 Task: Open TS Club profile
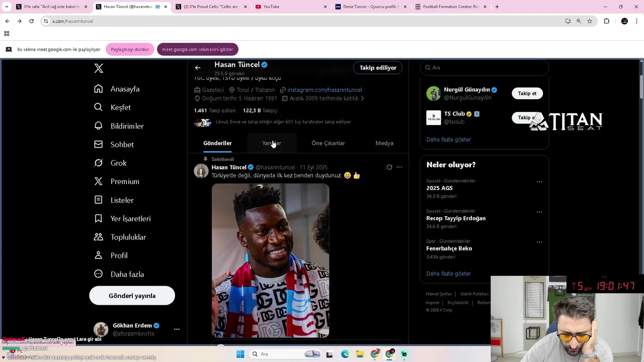[x=454, y=114]
